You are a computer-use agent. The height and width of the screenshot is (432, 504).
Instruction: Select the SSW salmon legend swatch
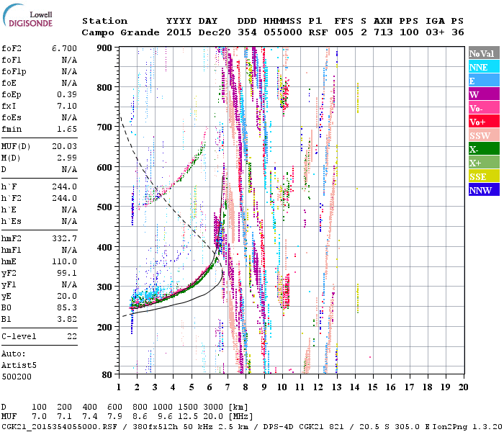(484, 135)
